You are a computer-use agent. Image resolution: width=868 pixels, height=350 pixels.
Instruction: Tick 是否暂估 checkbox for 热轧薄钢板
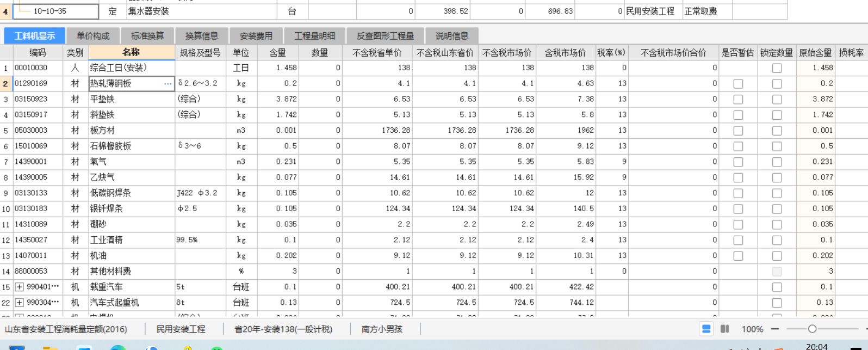pyautogui.click(x=738, y=84)
